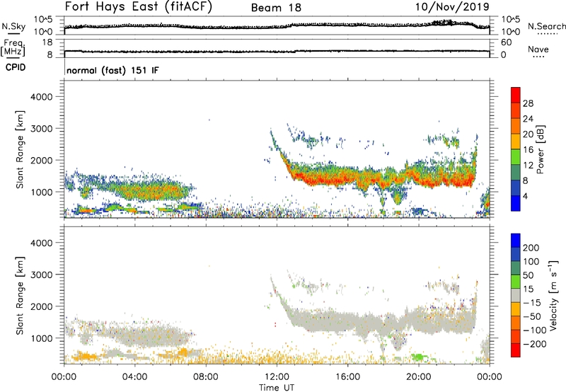
Task: Click the green velocity patch near 20:00
Action: pos(420,357)
